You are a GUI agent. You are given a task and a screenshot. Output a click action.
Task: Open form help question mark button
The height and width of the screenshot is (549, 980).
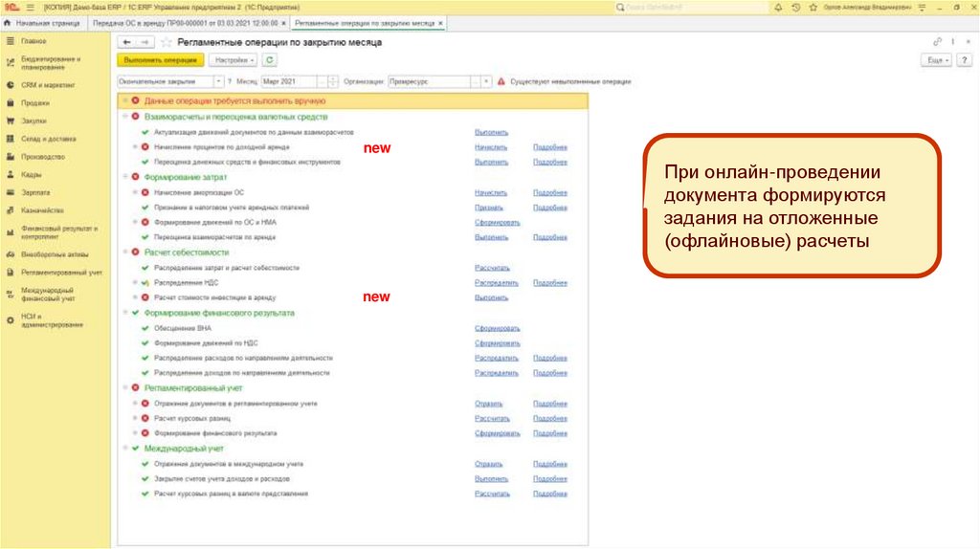965,60
